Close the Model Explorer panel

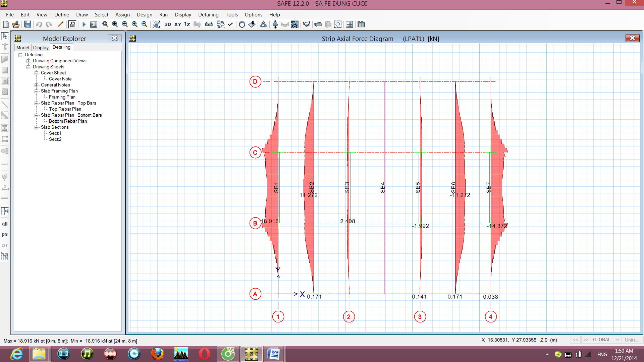pos(114,38)
